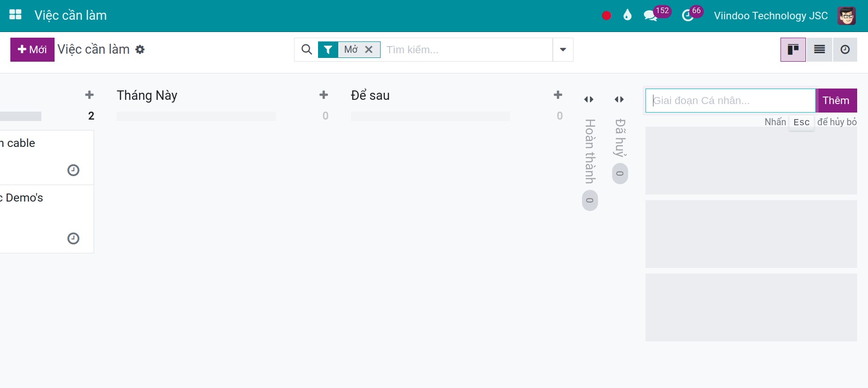
Task: Focus the Tìm kiếm search field
Action: pos(467,49)
